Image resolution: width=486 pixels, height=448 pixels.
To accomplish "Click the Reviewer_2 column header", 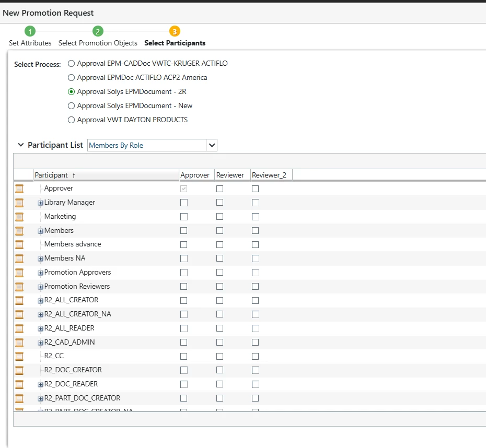I will 271,175.
